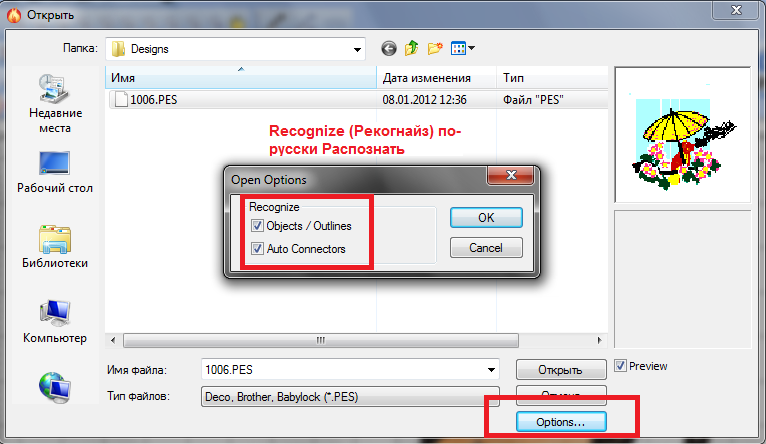Confirm Open Options with OK
Viewport: 766px width, 444px height.
(486, 218)
